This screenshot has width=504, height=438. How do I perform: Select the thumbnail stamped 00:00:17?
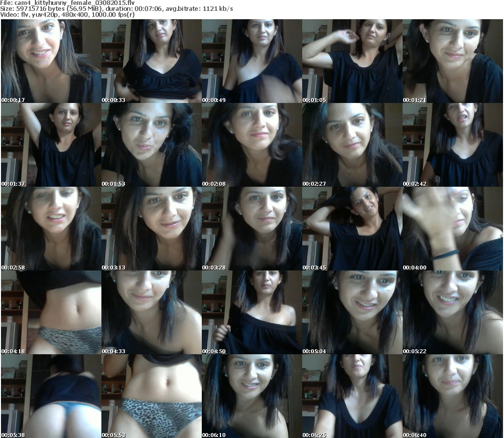click(51, 61)
